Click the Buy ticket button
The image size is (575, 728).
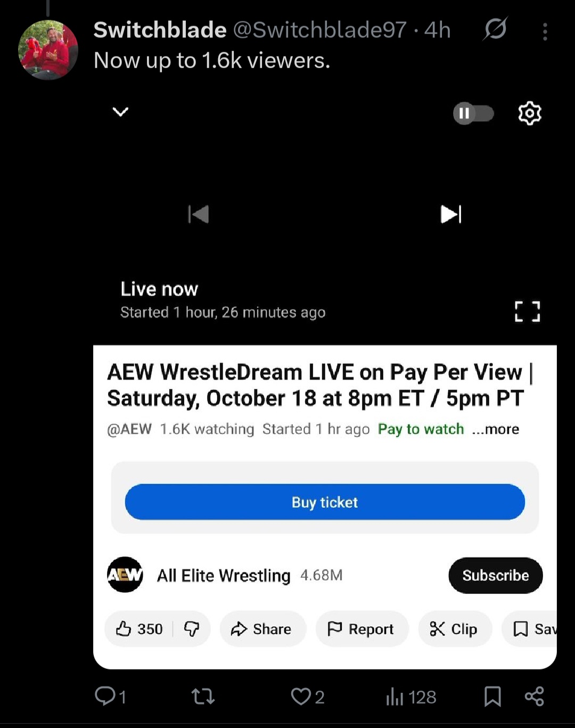click(325, 502)
